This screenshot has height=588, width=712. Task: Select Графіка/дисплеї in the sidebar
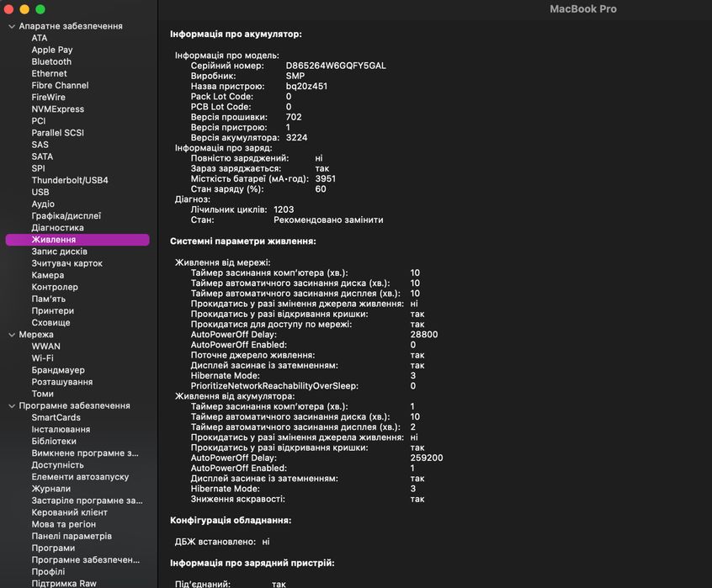click(66, 216)
